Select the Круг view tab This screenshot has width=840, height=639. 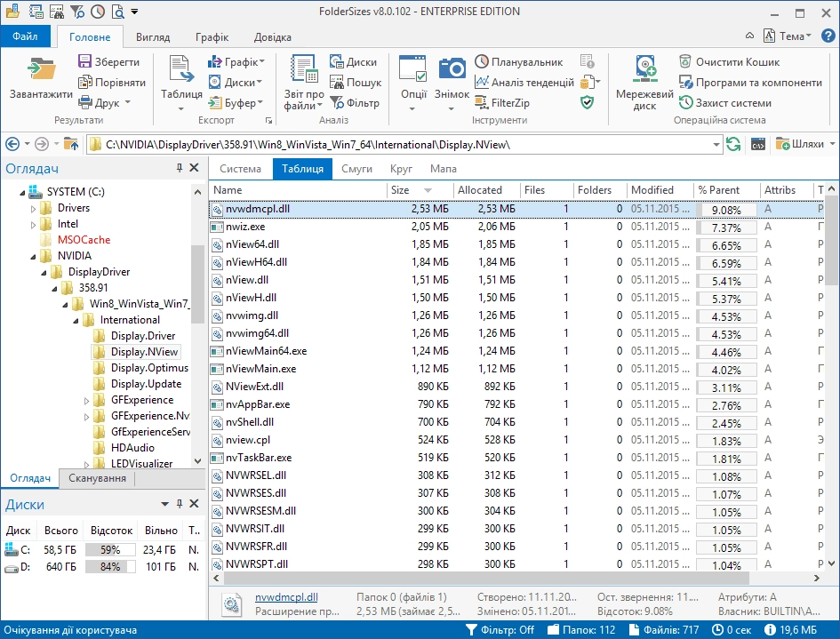tap(401, 169)
